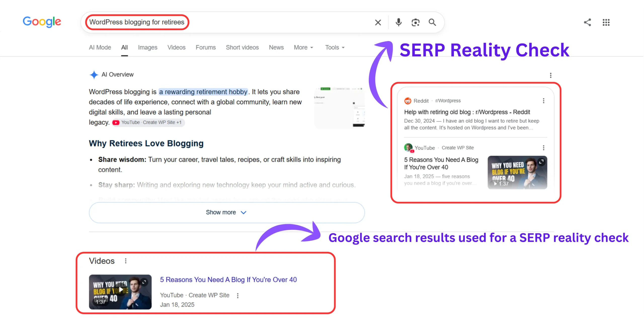Open the Forums tab
This screenshot has height=322, width=644.
point(206,47)
